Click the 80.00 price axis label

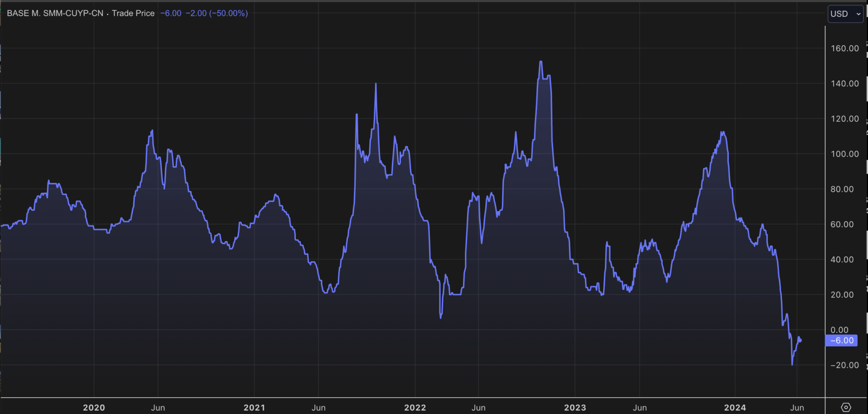[842, 189]
